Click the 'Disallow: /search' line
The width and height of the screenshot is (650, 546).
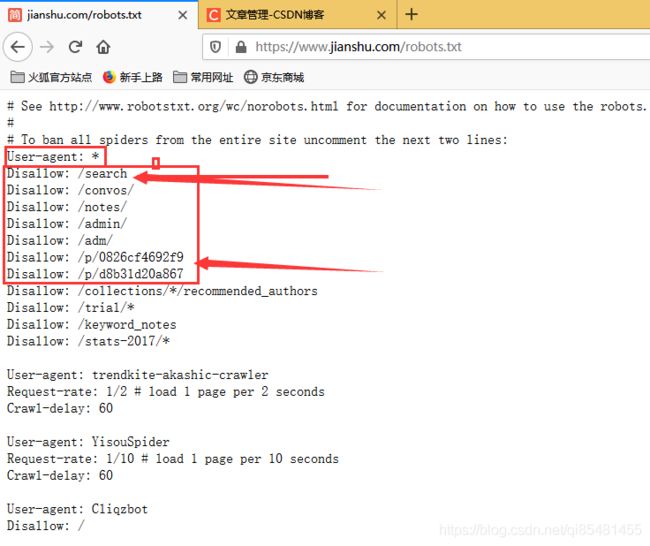pyautogui.click(x=67, y=173)
